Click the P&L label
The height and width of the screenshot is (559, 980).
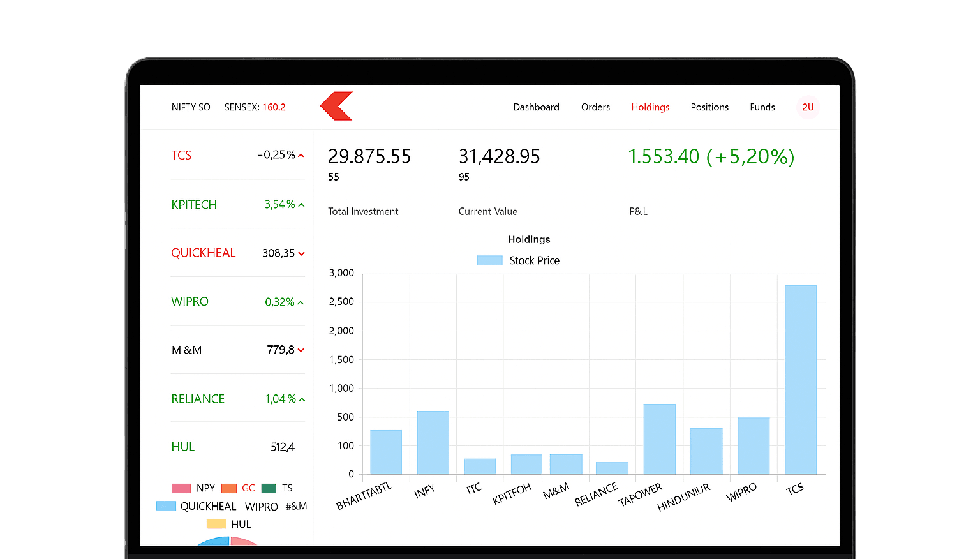[639, 212]
